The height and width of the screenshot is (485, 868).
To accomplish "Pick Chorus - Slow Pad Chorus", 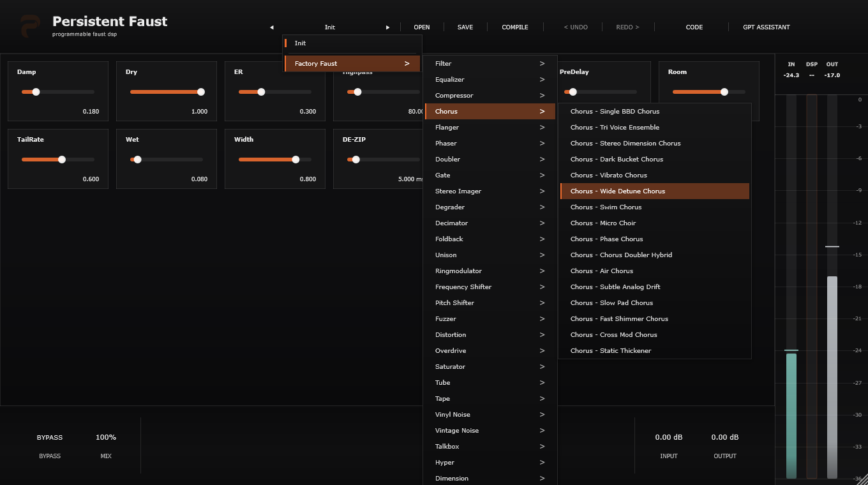I will (655, 303).
